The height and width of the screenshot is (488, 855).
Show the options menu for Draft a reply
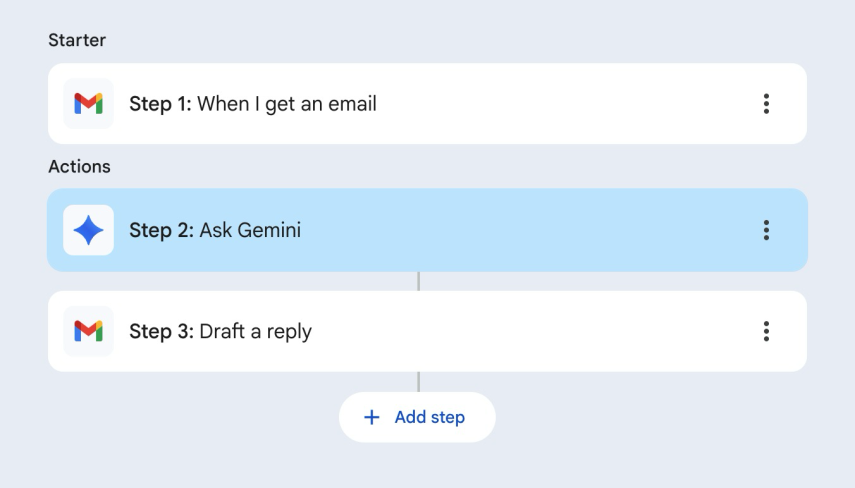766,331
